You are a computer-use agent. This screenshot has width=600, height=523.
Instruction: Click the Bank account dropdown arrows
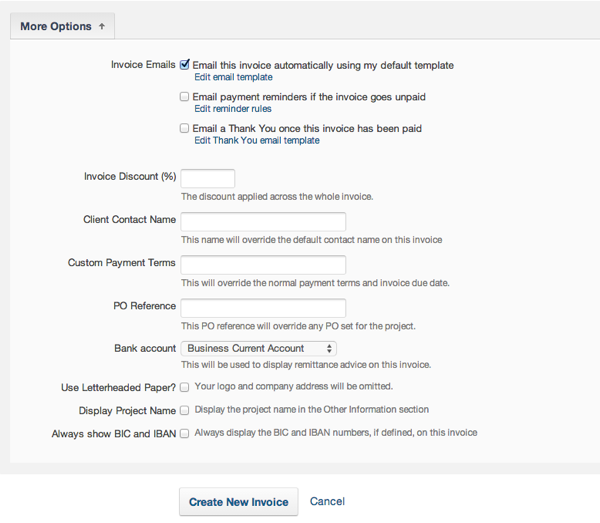coord(329,348)
